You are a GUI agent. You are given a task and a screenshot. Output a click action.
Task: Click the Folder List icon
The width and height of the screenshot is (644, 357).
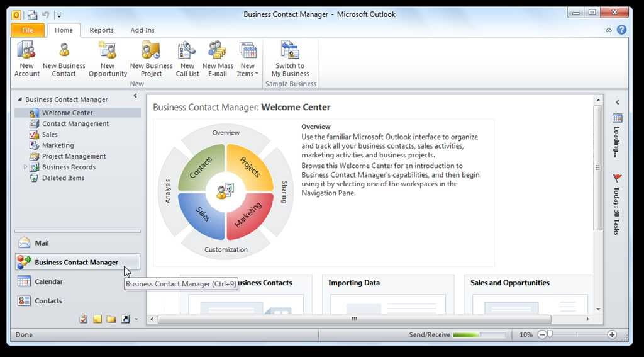click(x=111, y=319)
